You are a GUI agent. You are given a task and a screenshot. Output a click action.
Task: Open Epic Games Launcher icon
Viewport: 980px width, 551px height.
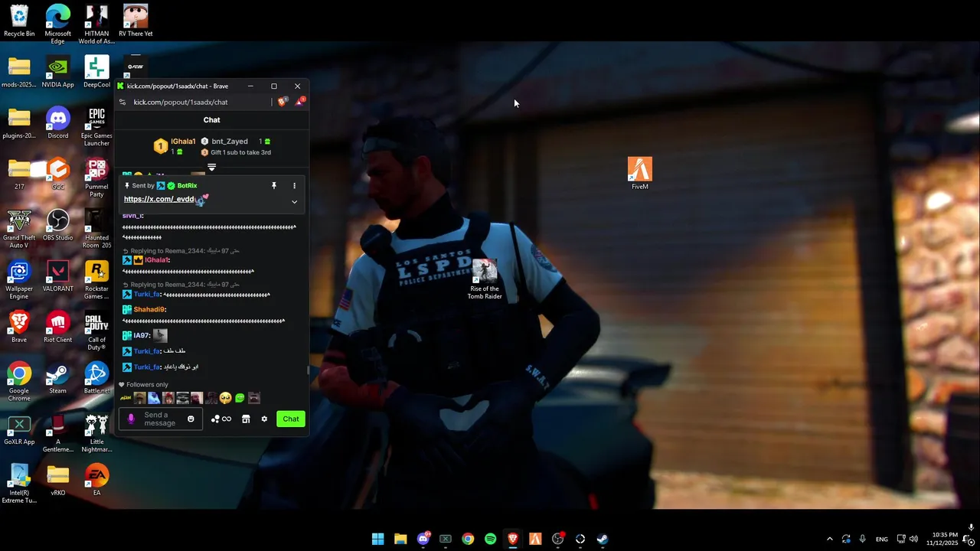click(x=96, y=127)
